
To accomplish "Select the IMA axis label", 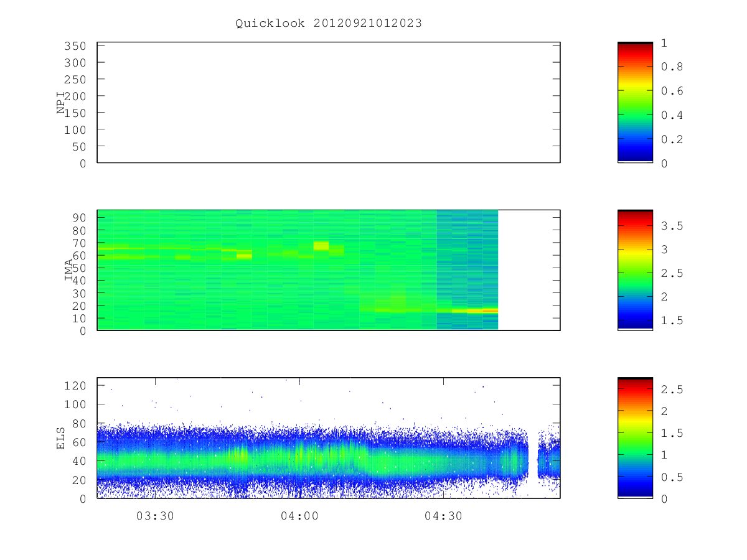I will point(69,271).
